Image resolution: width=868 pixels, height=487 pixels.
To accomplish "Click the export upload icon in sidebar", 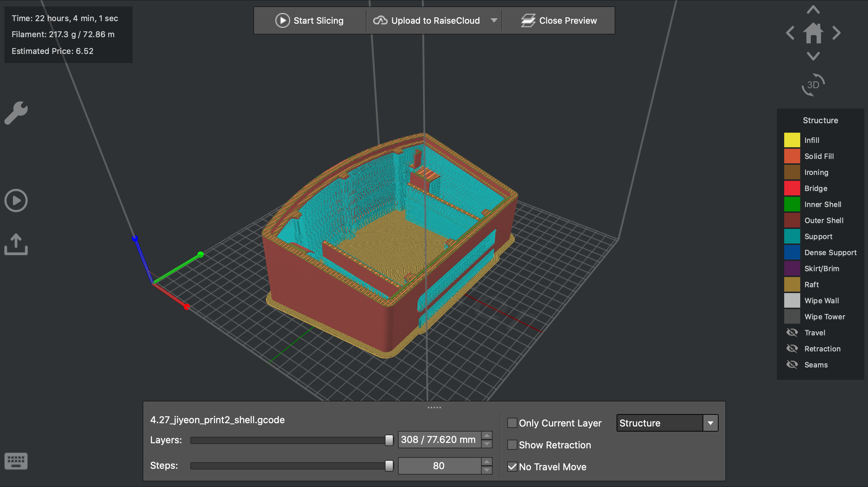I will point(16,244).
